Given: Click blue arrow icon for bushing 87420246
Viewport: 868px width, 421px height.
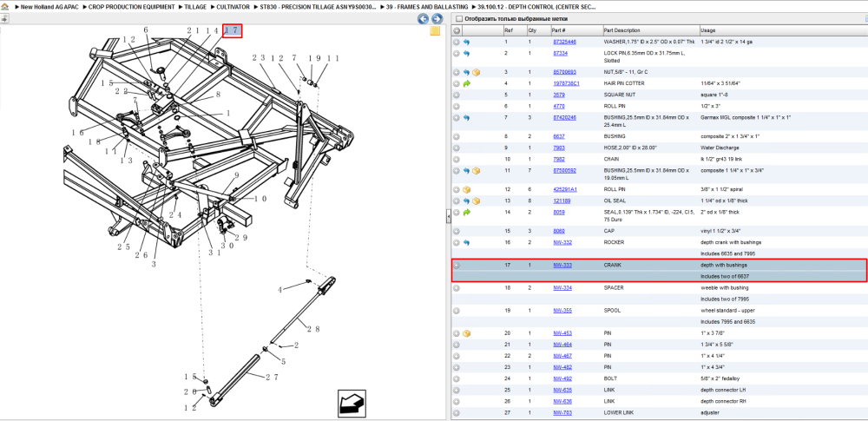Looking at the screenshot, I should point(466,118).
